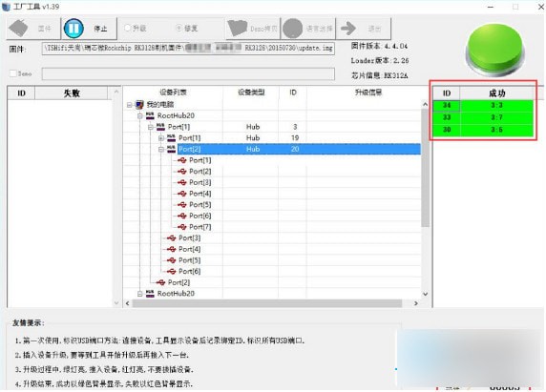Image resolution: width=546 pixels, height=392 pixels.
Task: Expand the bottom RootHub20 node
Action: [x=140, y=294]
